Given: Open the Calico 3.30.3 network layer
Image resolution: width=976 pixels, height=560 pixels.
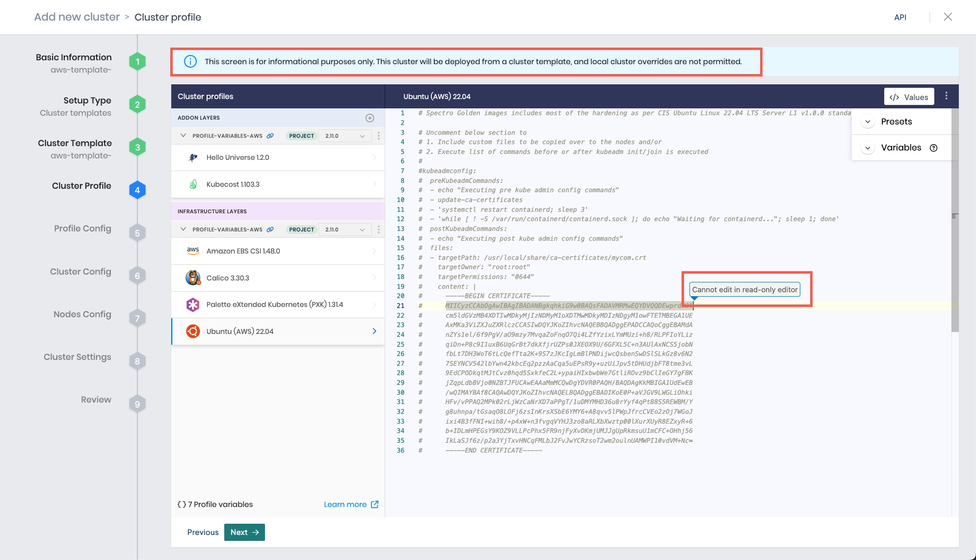Looking at the screenshot, I should [x=227, y=278].
